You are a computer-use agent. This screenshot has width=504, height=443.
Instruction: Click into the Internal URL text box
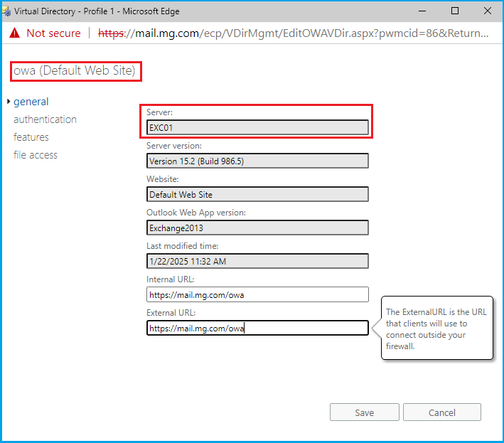257,294
